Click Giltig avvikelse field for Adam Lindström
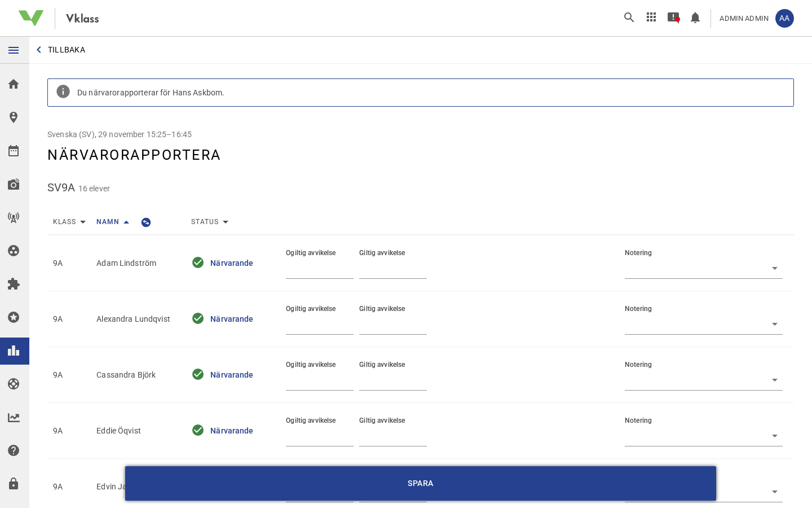 click(393, 269)
